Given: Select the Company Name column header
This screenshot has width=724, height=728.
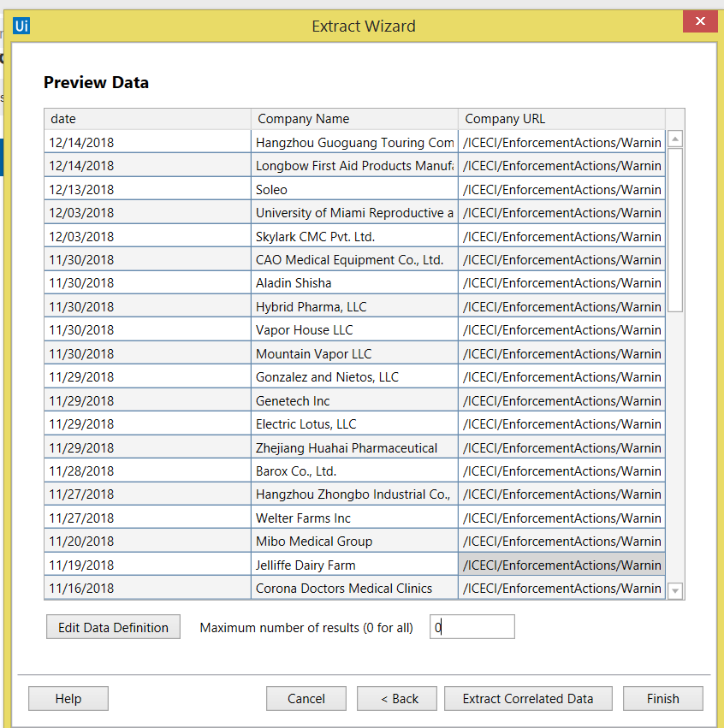Looking at the screenshot, I should tap(354, 119).
